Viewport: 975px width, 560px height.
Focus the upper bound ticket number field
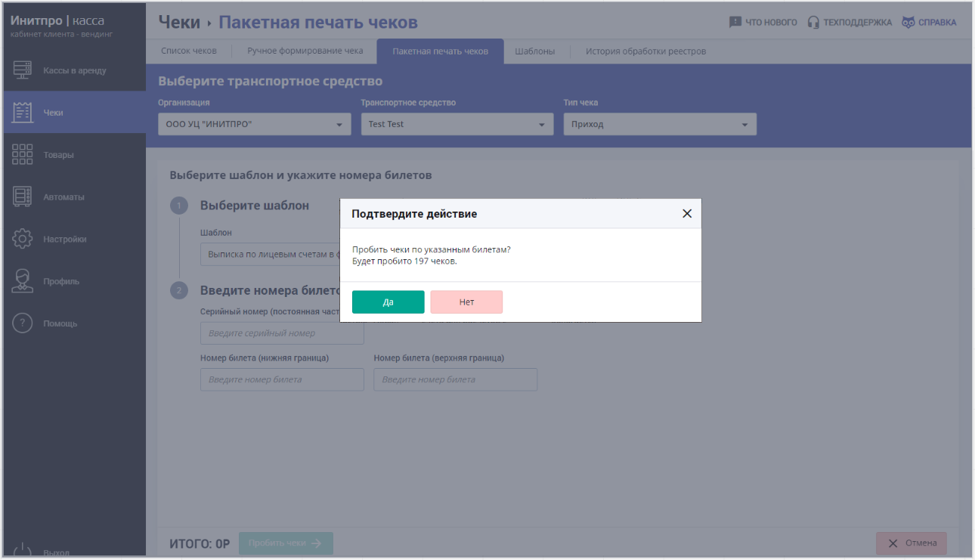tap(456, 379)
